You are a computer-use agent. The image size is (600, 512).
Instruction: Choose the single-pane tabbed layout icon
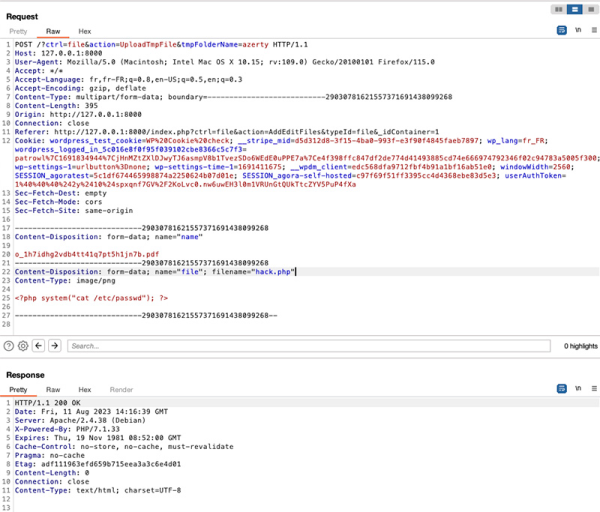[x=591, y=9]
